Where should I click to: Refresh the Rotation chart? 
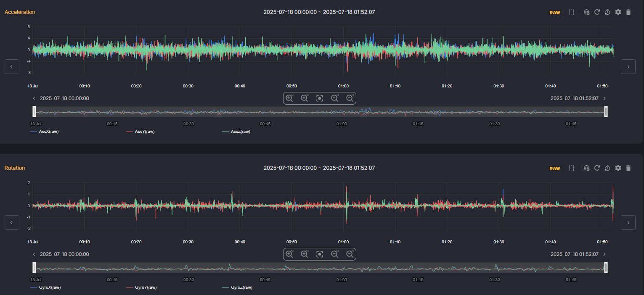(x=597, y=168)
